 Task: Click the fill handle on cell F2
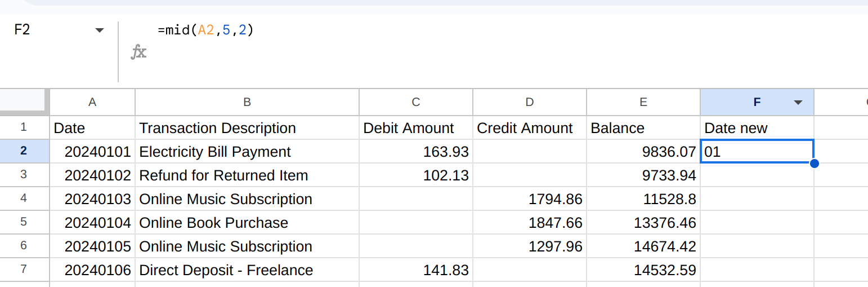[x=814, y=164]
